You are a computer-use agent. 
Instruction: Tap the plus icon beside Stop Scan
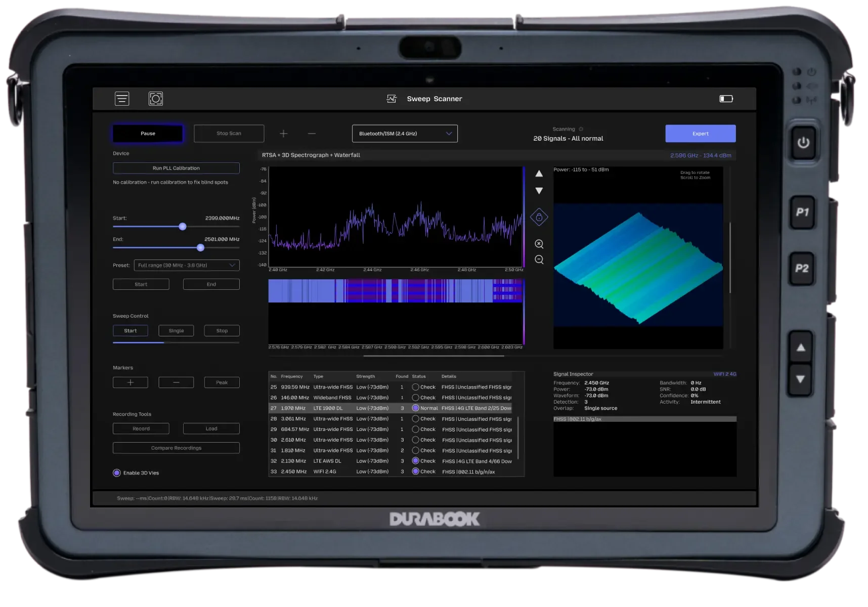[x=284, y=134]
